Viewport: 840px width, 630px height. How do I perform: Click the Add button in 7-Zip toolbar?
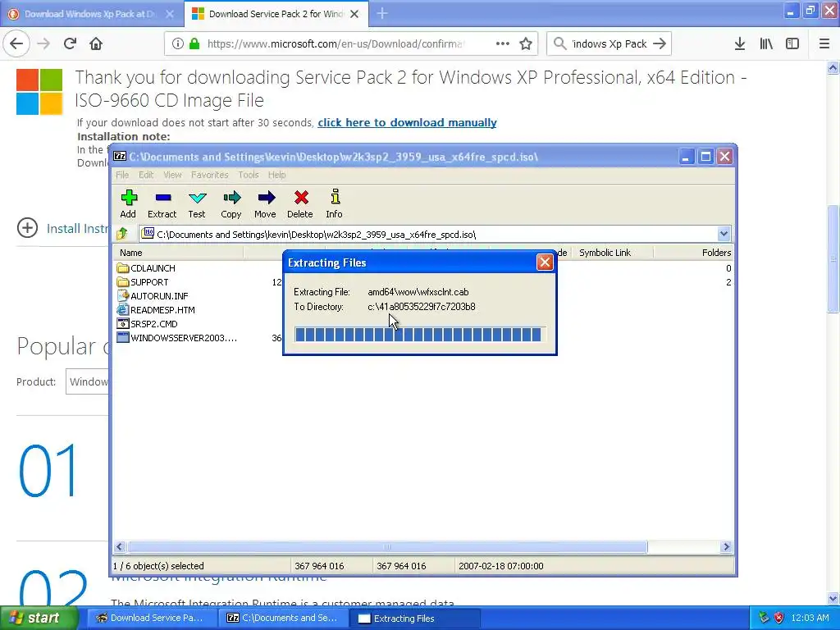click(x=128, y=204)
